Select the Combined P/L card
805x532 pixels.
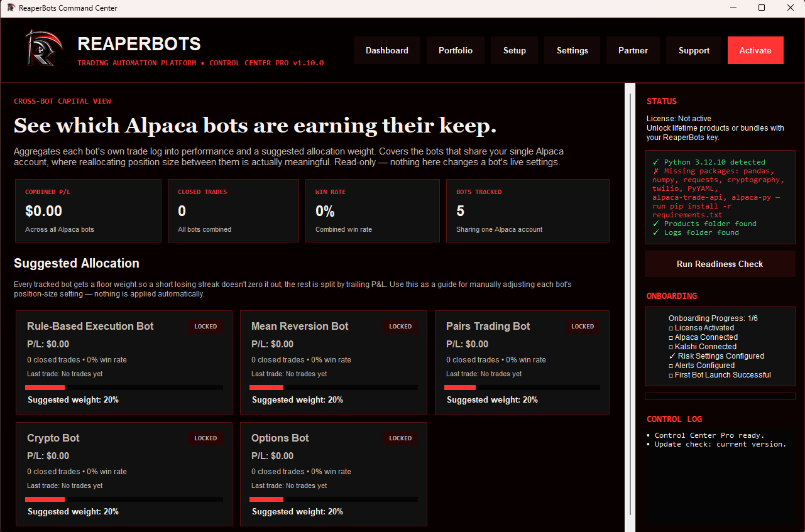point(88,211)
